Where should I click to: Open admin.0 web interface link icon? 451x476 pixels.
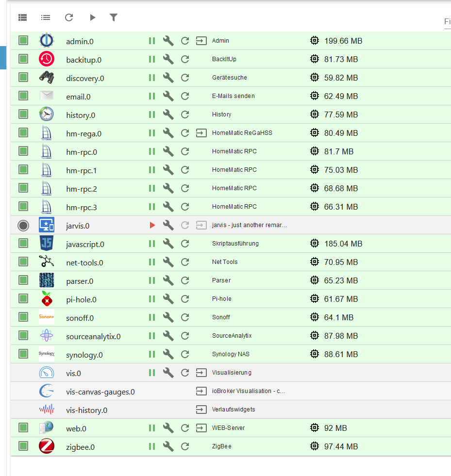click(x=200, y=41)
